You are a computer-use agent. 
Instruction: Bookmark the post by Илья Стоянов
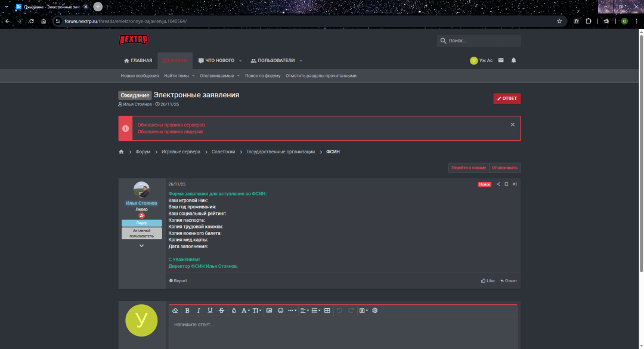click(506, 184)
